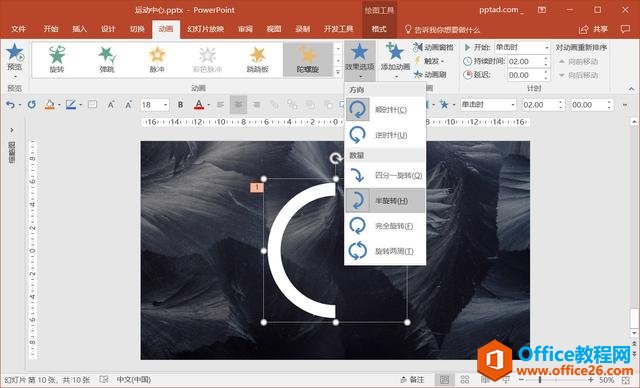Switch to the 开始 home tab
This screenshot has height=388, width=640.
pos(51,29)
